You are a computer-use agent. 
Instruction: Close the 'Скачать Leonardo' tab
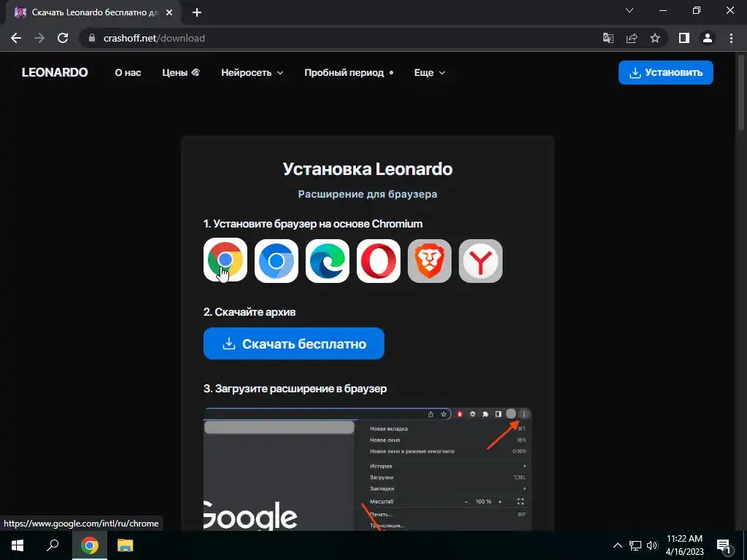pyautogui.click(x=169, y=12)
